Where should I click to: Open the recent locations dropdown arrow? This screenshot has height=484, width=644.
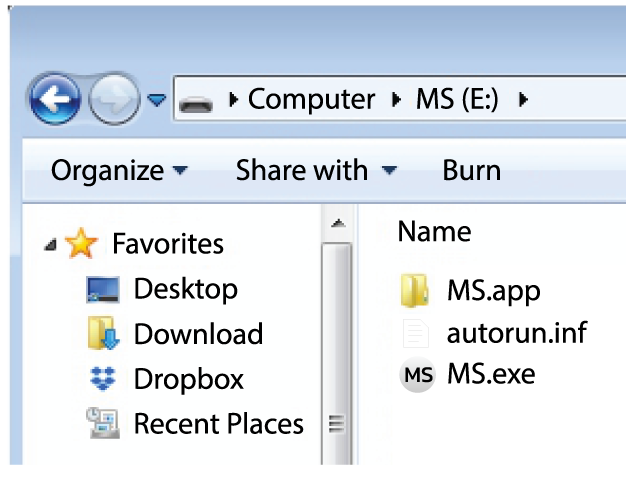(156, 99)
